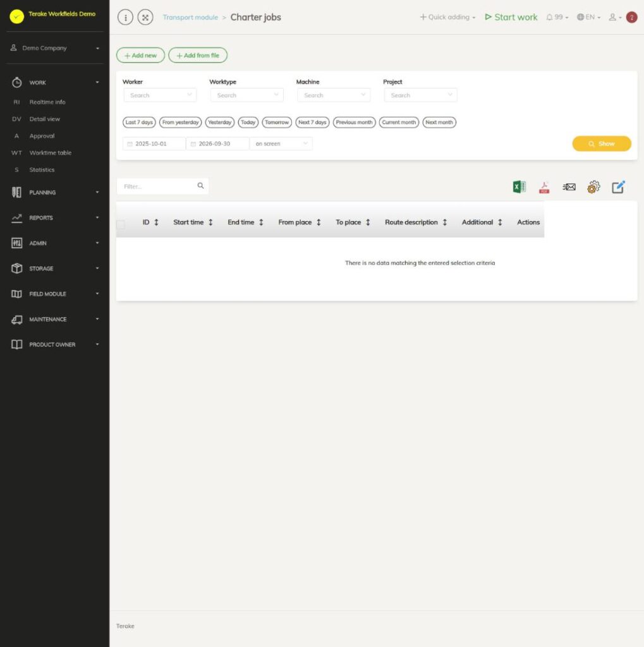The width and height of the screenshot is (644, 647).
Task: Open the user profile icon menu
Action: point(615,17)
